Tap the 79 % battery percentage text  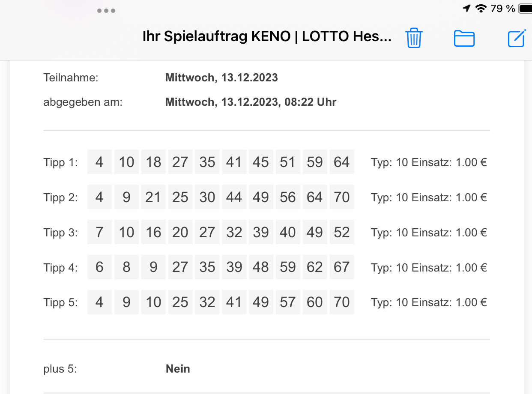[x=503, y=8]
